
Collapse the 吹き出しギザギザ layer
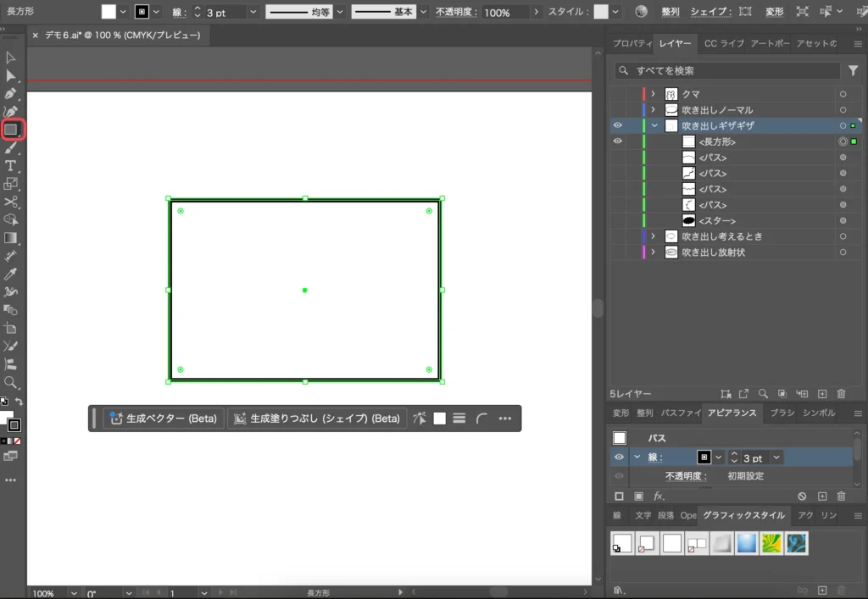[x=654, y=125]
